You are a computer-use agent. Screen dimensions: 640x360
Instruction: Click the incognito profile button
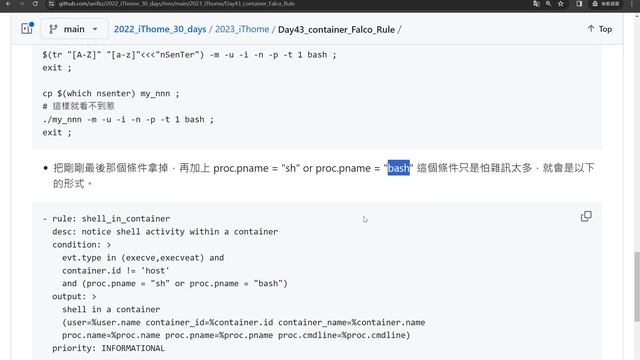(x=605, y=4)
